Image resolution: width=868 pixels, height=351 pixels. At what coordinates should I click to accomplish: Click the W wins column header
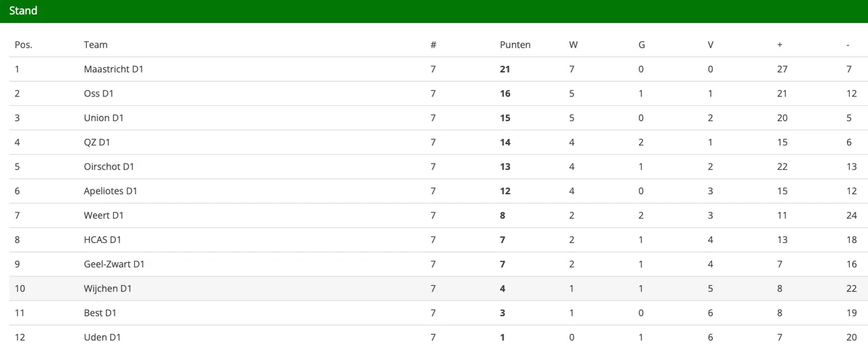tap(573, 45)
